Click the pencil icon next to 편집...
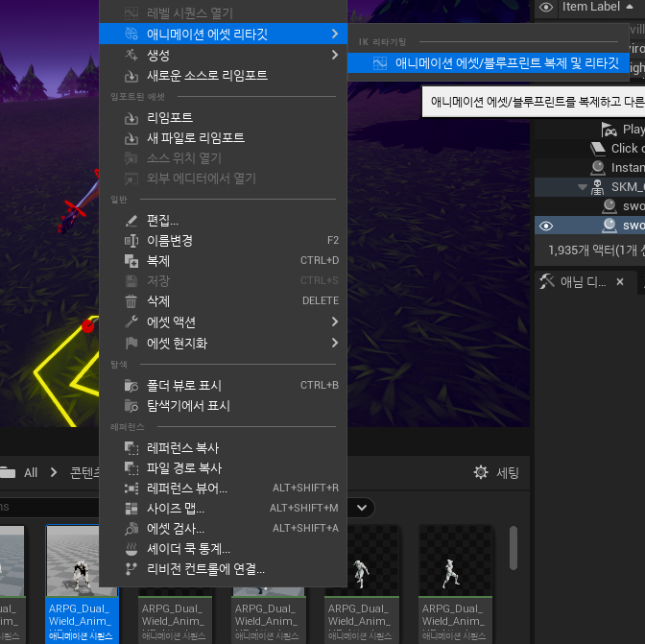This screenshot has width=645, height=644. (x=131, y=221)
